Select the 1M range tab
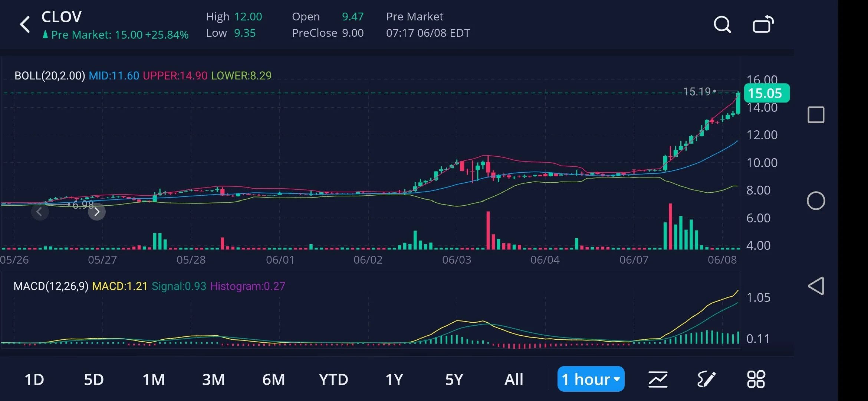The width and height of the screenshot is (868, 401). tap(154, 379)
